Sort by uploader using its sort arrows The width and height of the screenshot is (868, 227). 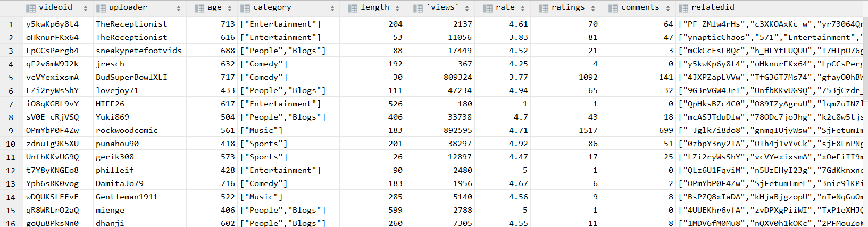[x=179, y=8]
